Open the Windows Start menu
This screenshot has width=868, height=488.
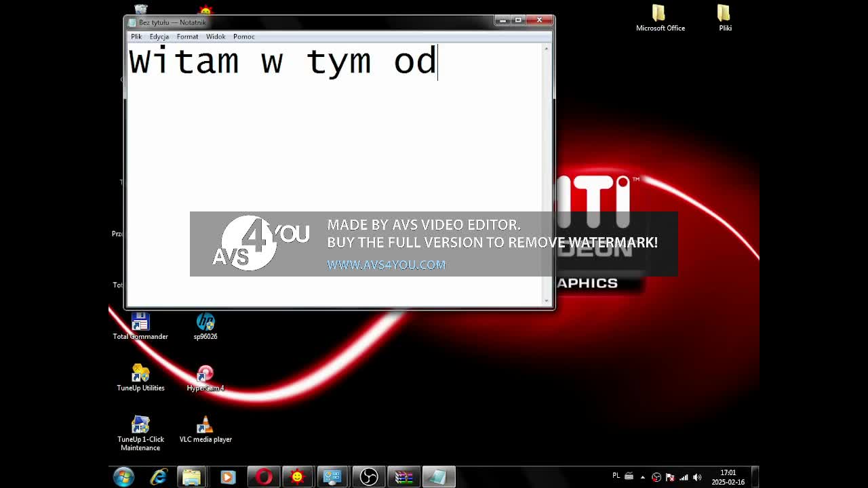point(123,477)
